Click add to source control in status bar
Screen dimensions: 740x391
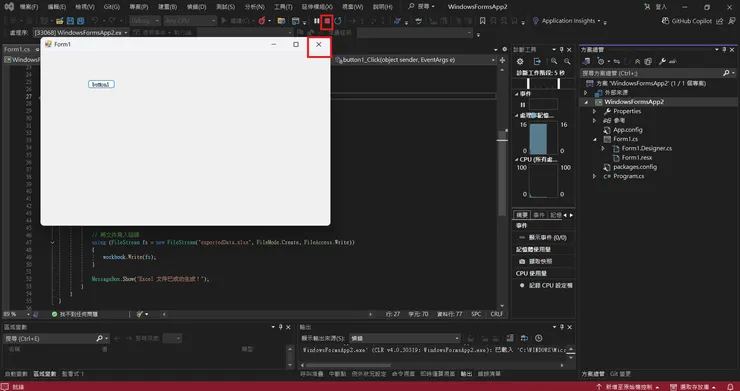(628, 387)
